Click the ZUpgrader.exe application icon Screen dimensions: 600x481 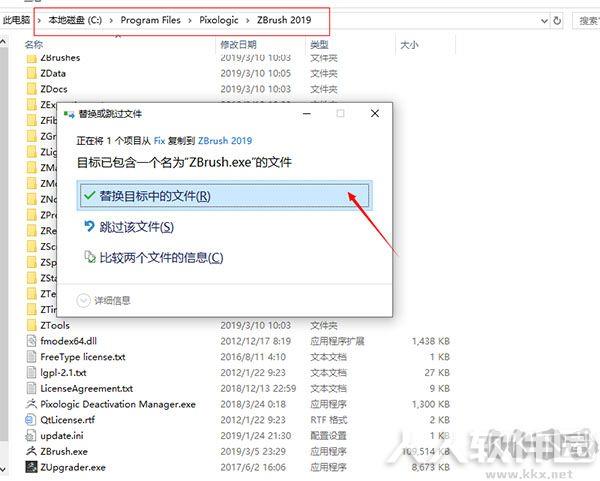31,467
